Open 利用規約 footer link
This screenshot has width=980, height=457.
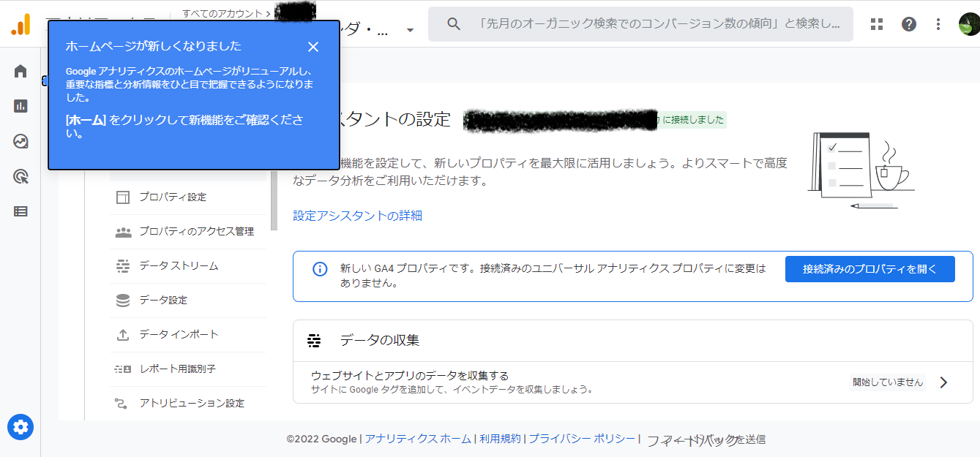pos(500,439)
